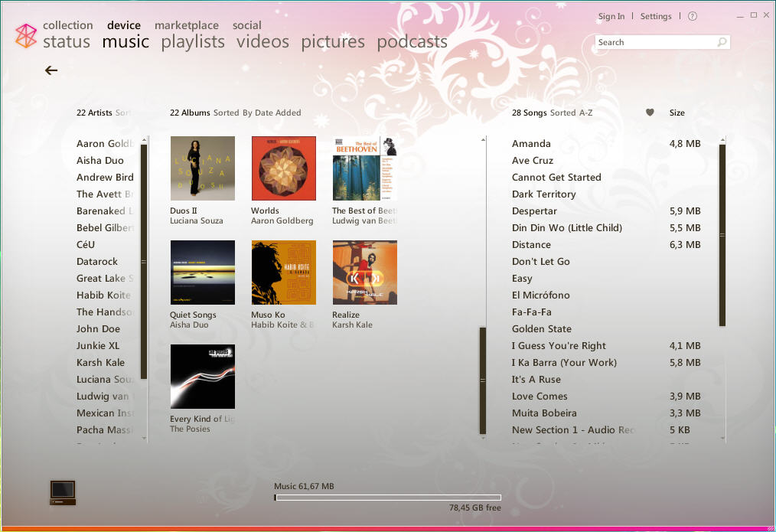Select the Worlds album cover

[283, 168]
